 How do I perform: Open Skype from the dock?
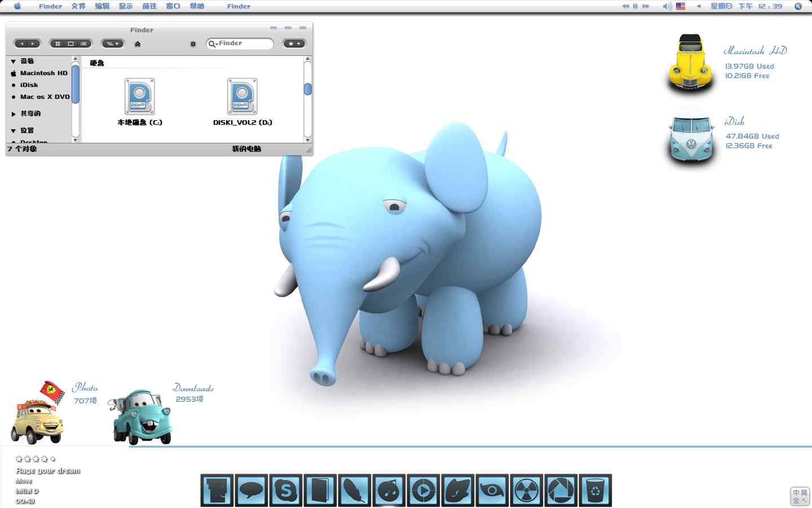286,490
